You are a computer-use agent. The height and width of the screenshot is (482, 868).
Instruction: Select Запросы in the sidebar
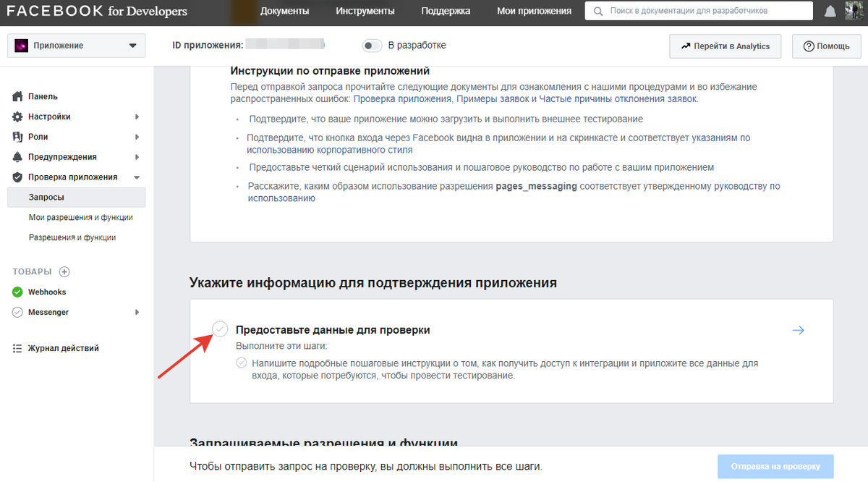(77, 197)
